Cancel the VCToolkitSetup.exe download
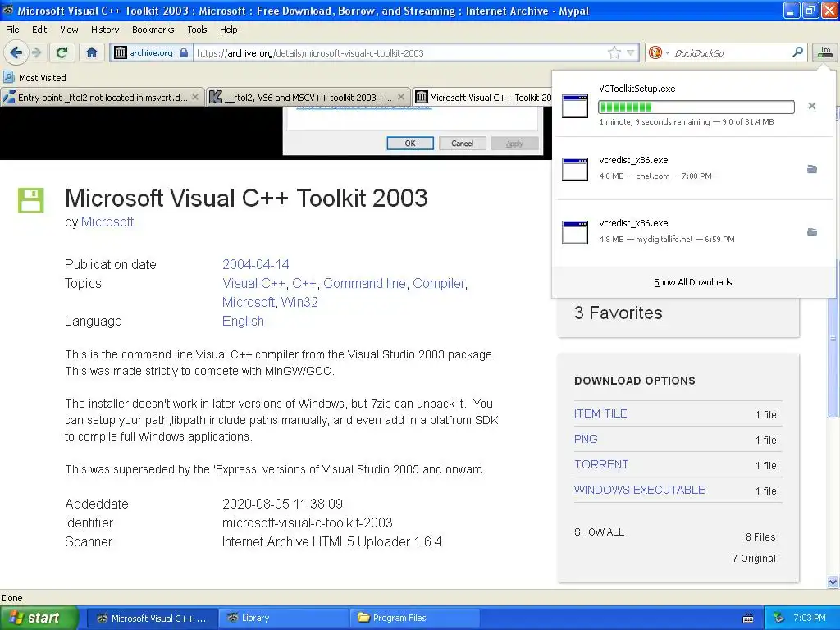The width and height of the screenshot is (840, 630). (x=812, y=106)
